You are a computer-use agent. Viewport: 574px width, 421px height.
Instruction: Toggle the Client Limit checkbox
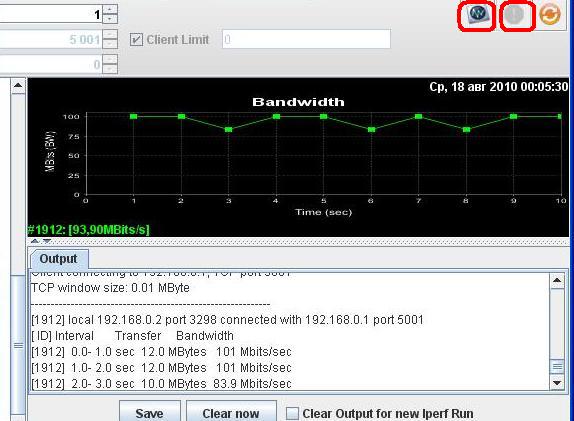pyautogui.click(x=136, y=40)
